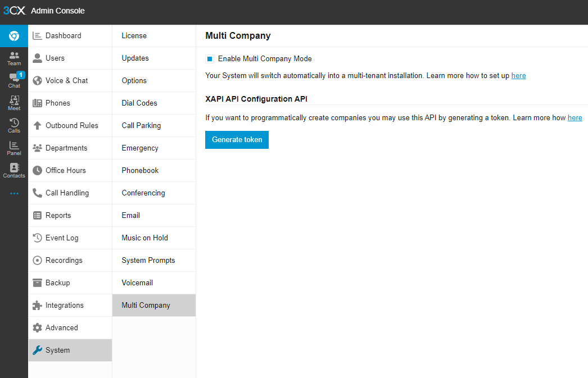Open Office Hours settings
This screenshot has width=588, height=378.
(70, 170)
